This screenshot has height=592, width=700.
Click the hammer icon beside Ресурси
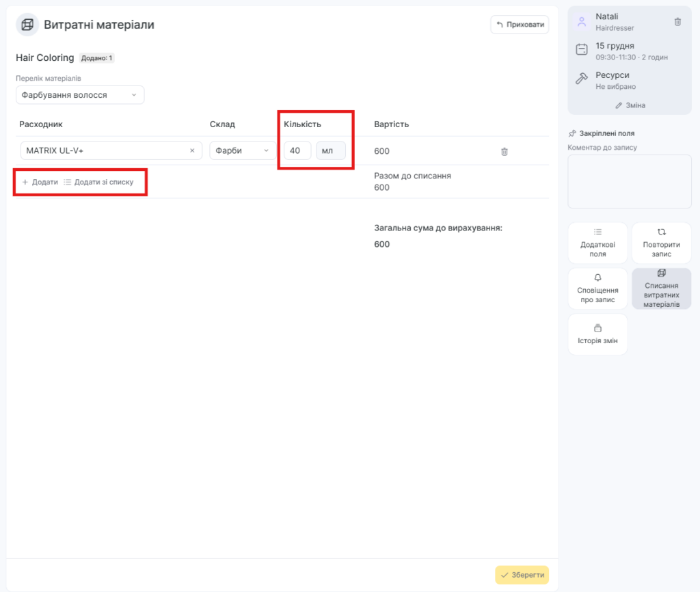(x=582, y=79)
